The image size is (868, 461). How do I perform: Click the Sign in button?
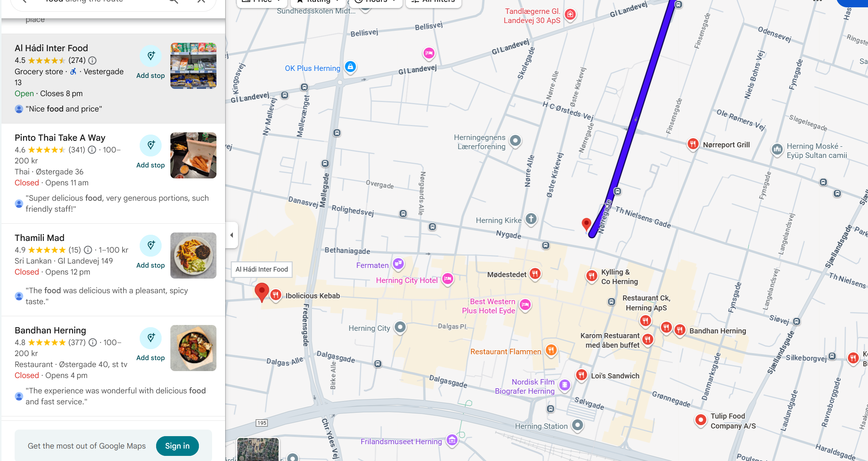177,446
